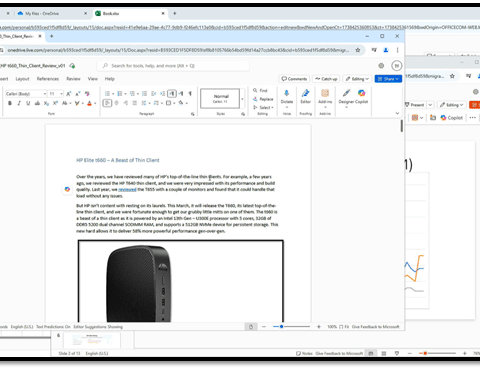Open the References ribbon tab
The image size is (480, 370).
click(48, 79)
